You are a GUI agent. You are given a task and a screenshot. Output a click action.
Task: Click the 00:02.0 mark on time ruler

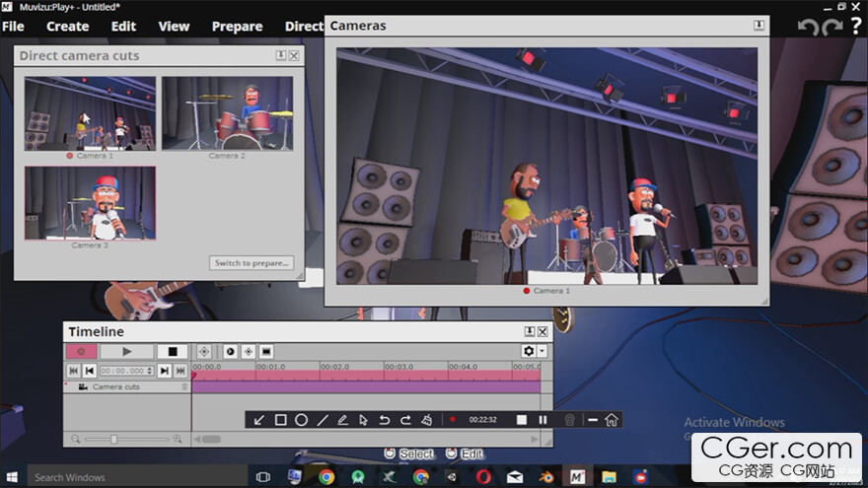335,367
